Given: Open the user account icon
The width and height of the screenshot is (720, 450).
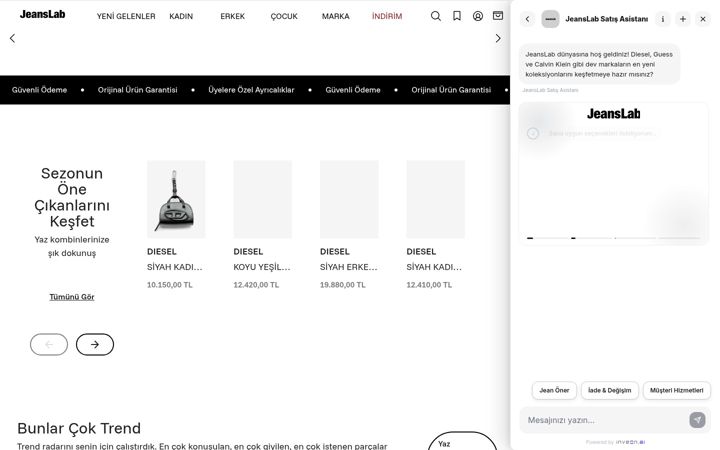Looking at the screenshot, I should tap(478, 16).
